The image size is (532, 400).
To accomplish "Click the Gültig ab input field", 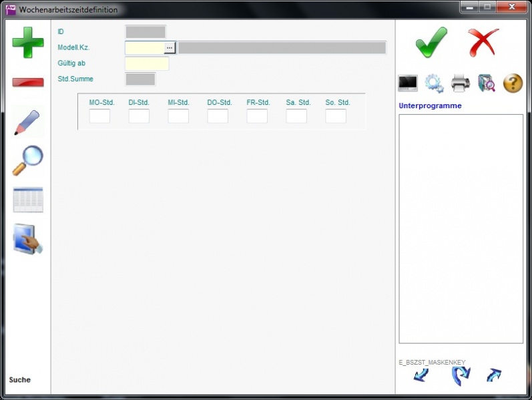I will 147,63.
